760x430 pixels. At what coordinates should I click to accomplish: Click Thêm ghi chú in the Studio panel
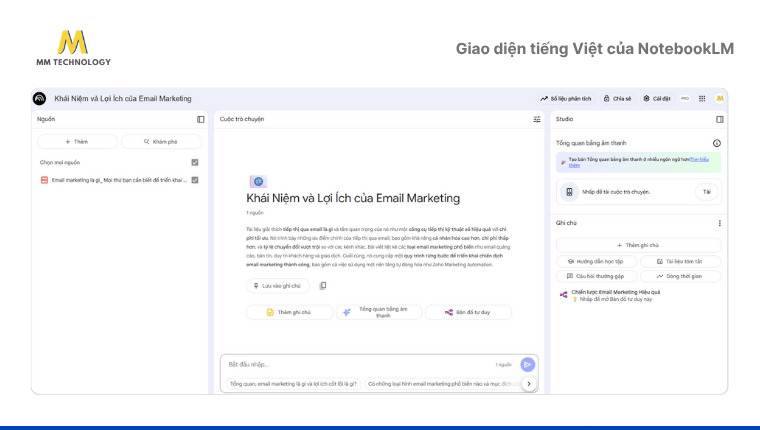[x=638, y=245]
